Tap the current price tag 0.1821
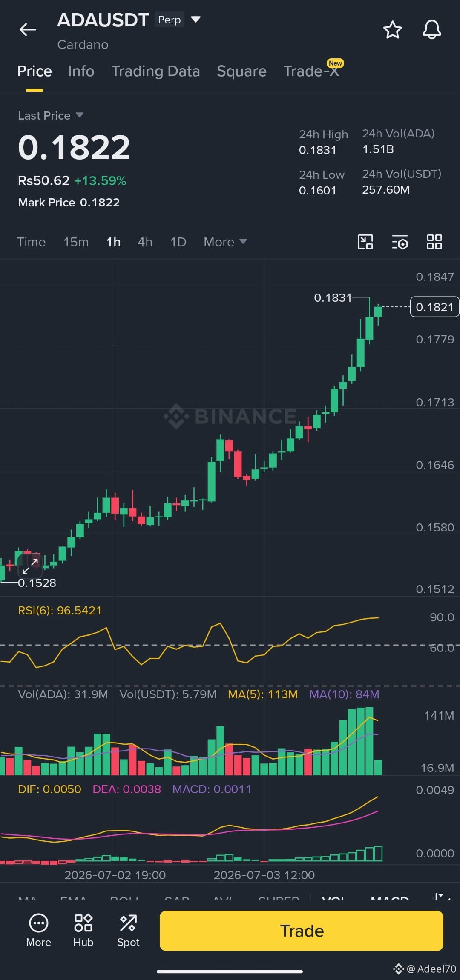The width and height of the screenshot is (460, 980). coord(434,307)
